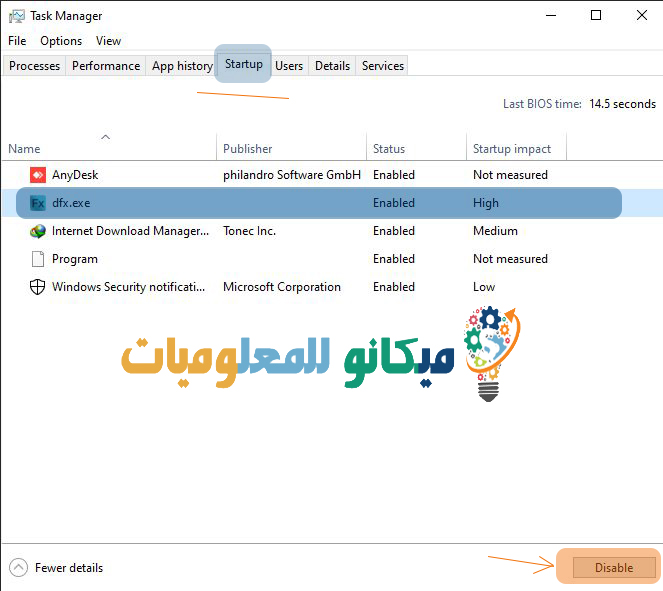Click the Internet Download Manager icon

(38, 231)
